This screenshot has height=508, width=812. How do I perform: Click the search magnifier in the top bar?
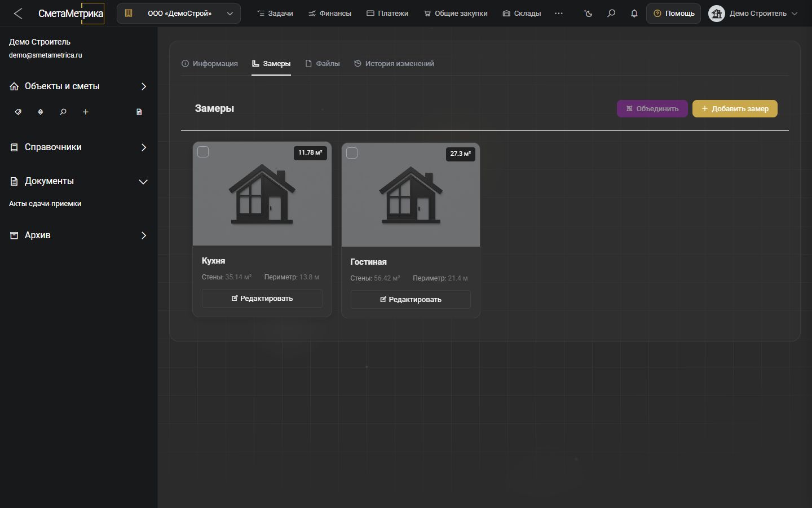611,14
